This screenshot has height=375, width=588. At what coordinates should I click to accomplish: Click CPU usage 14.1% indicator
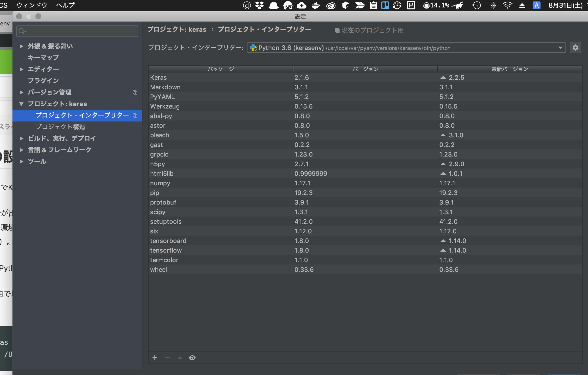pos(436,5)
